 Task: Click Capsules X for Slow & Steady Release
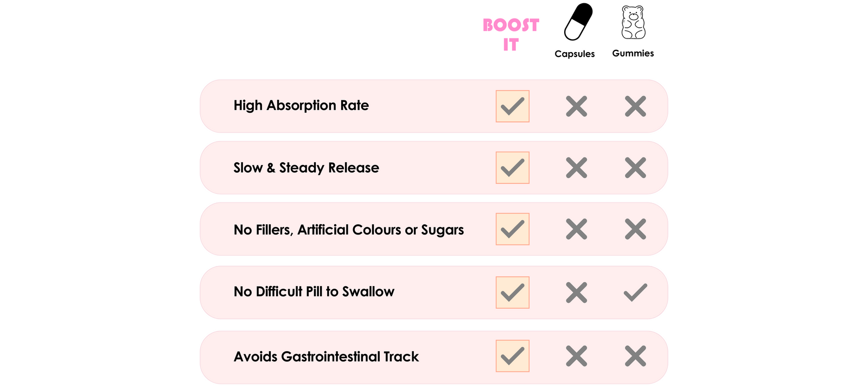[576, 168]
